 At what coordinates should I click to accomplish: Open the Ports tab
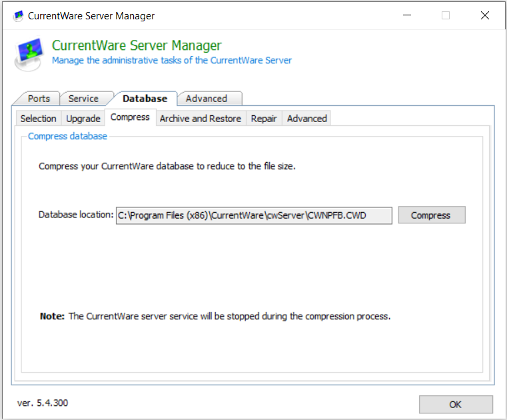[39, 99]
